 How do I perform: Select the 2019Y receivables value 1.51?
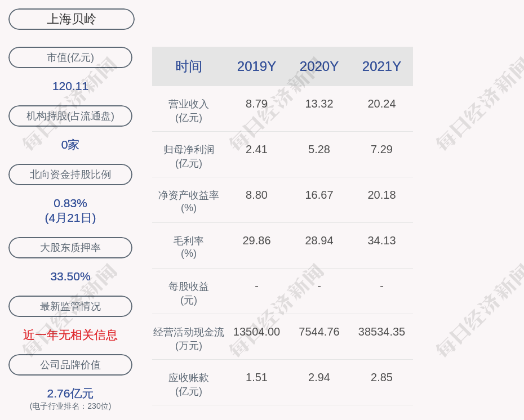[x=256, y=377]
